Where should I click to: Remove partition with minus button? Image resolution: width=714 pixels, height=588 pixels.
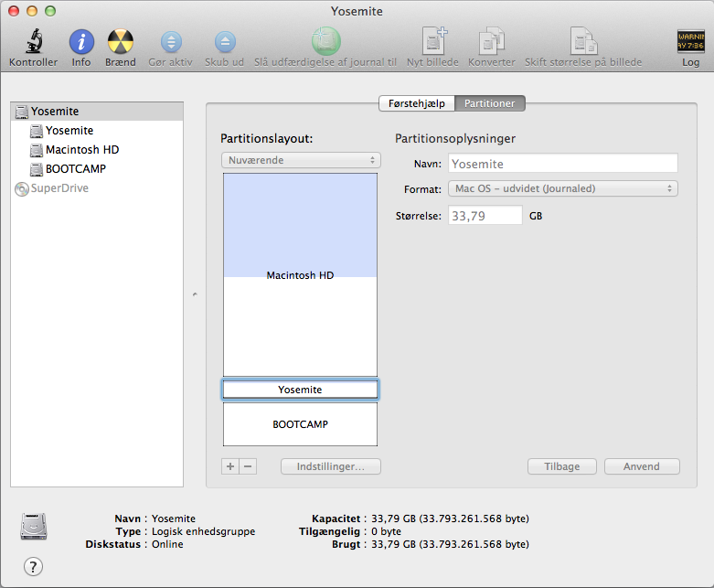click(x=248, y=466)
